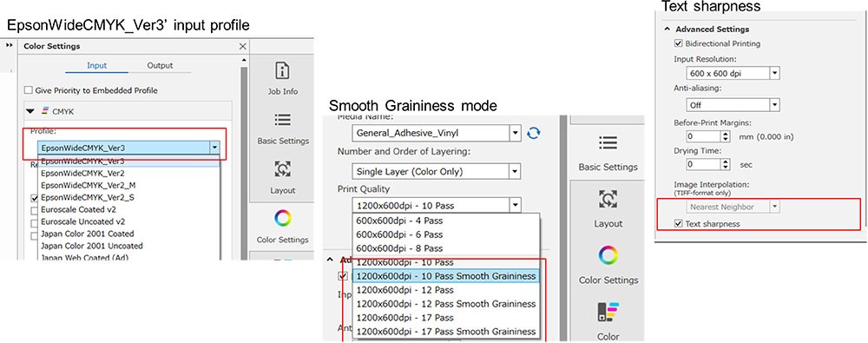Switch to the Output tab

tap(160, 65)
